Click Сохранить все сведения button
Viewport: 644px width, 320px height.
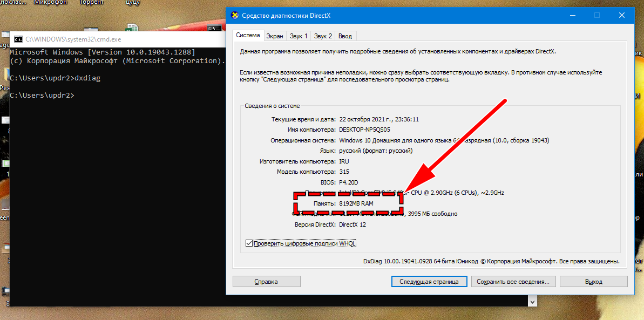(513, 281)
